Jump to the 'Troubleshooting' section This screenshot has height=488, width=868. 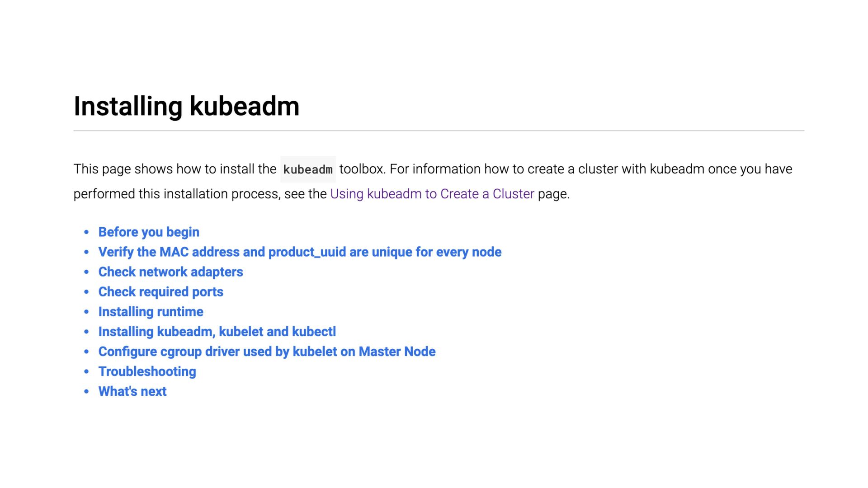point(147,371)
